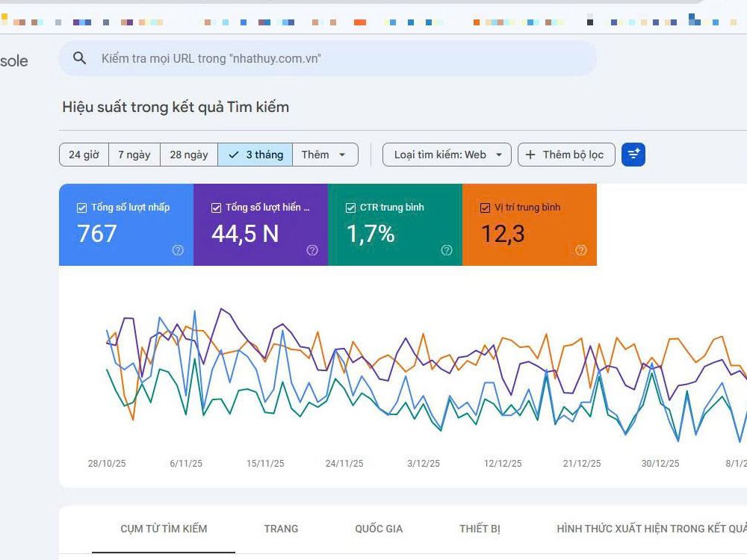Select the 7 ngày date range
The width and height of the screenshot is (747, 560).
134,155
